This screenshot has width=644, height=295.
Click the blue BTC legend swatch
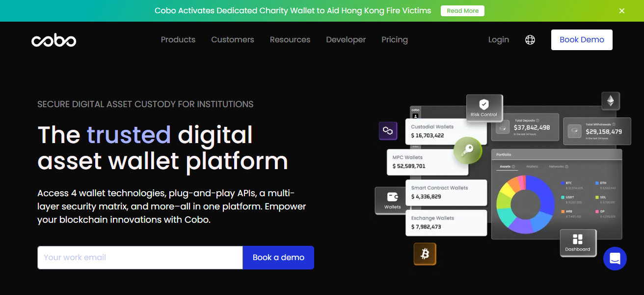[563, 183]
